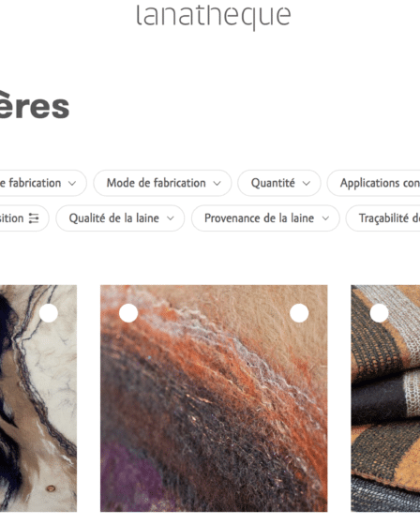Open the lanatheque logo homepage link
This screenshot has width=420, height=525.
[x=214, y=16]
